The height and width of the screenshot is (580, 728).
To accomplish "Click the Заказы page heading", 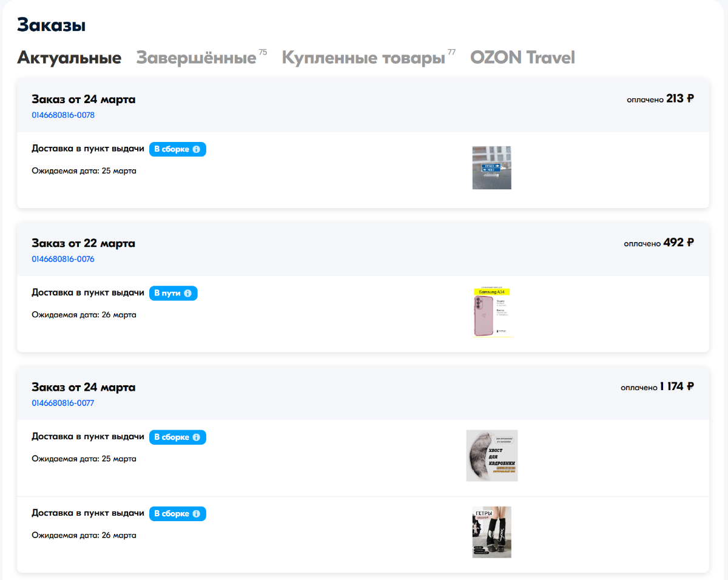I will coord(51,25).
